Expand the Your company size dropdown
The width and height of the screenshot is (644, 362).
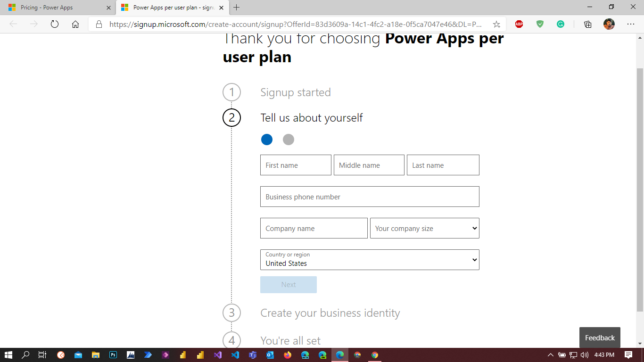pyautogui.click(x=424, y=228)
